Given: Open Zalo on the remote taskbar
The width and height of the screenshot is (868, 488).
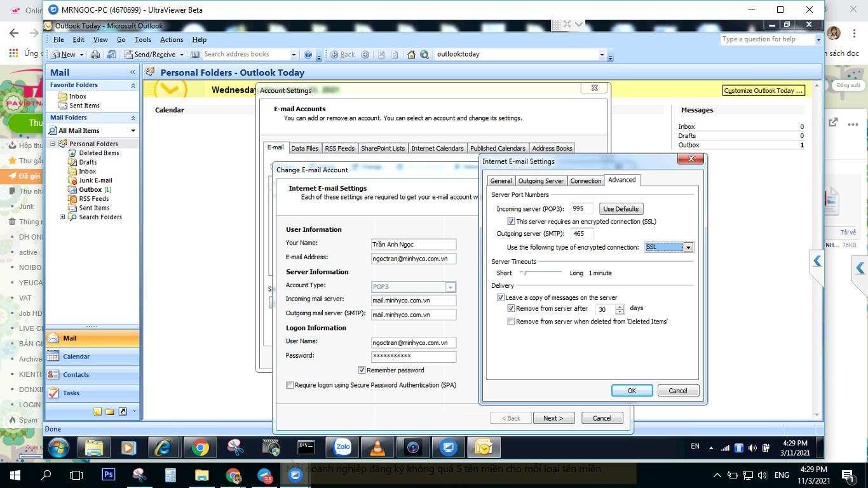Looking at the screenshot, I should tap(343, 448).
